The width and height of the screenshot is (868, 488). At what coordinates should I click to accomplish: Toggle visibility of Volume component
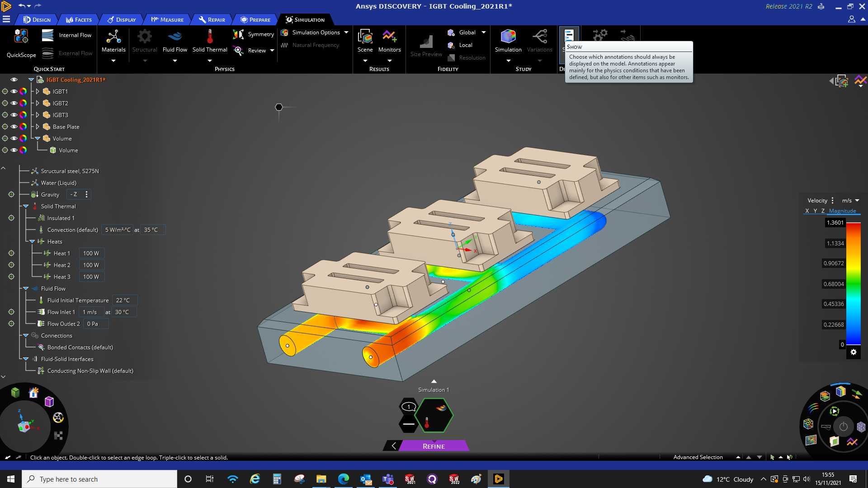click(x=14, y=138)
